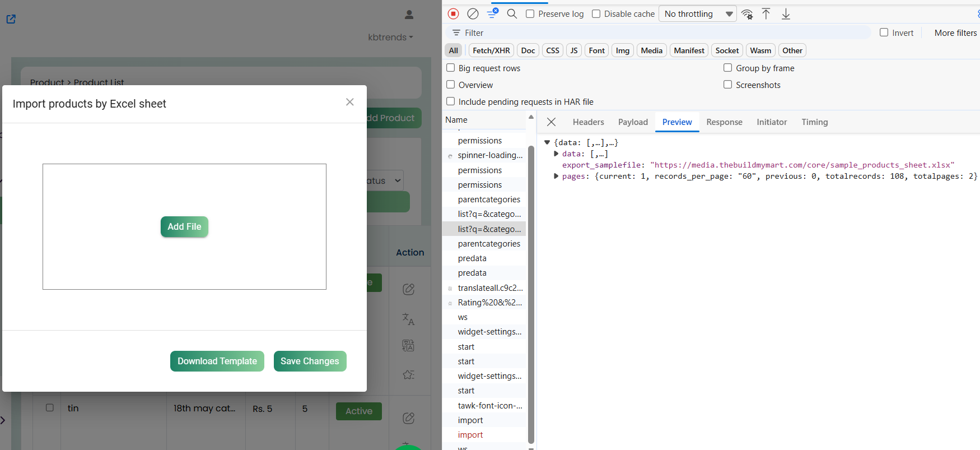Open the kbtrends account dropdown
Image resolution: width=980 pixels, height=450 pixels.
390,37
